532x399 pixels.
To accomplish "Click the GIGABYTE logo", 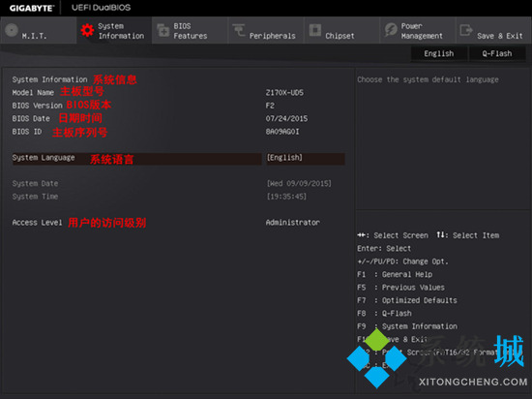I will (x=32, y=8).
